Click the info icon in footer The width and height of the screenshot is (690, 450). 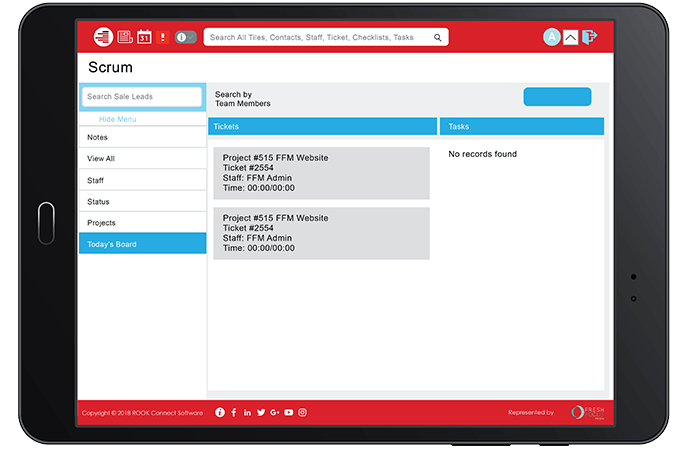(x=220, y=412)
